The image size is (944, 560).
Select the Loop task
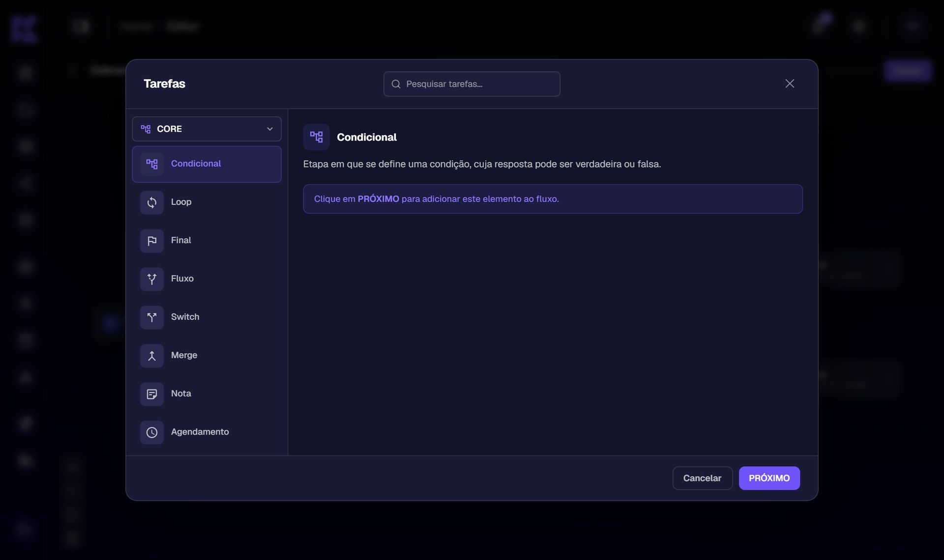click(x=206, y=202)
